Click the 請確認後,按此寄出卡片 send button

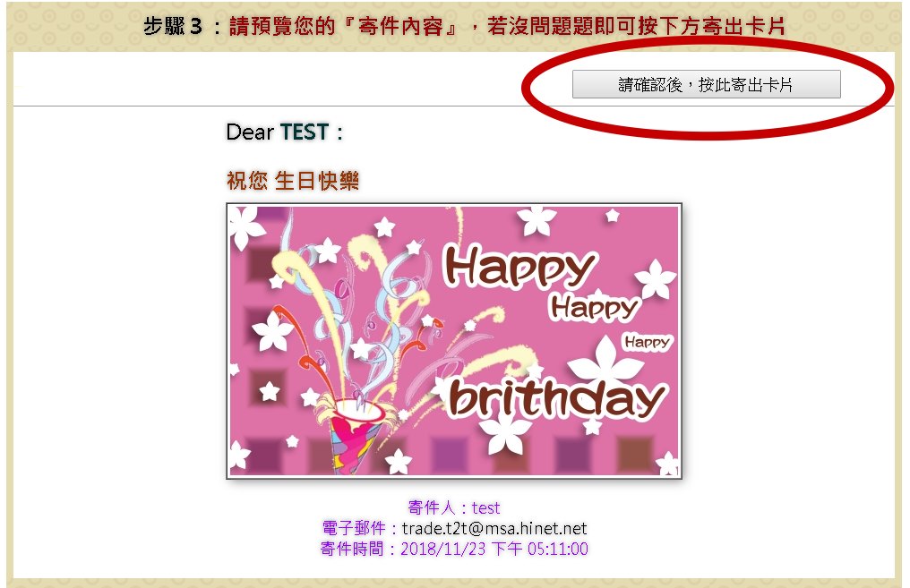(707, 85)
